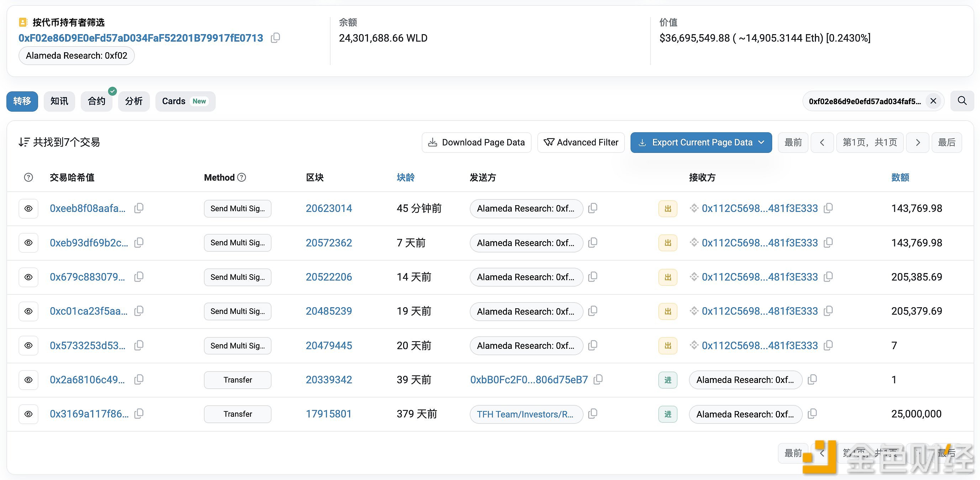Copy transaction hash 0xeeb8f08aafa

click(139, 208)
